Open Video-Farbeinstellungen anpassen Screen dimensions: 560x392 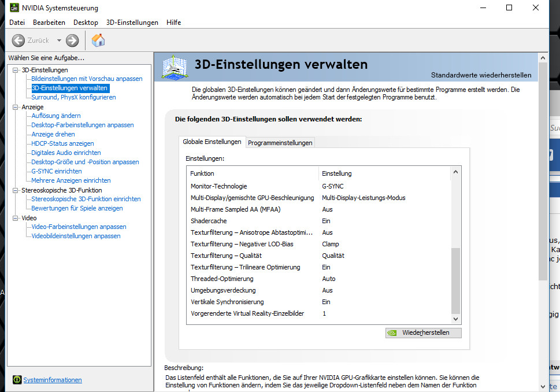(x=79, y=227)
